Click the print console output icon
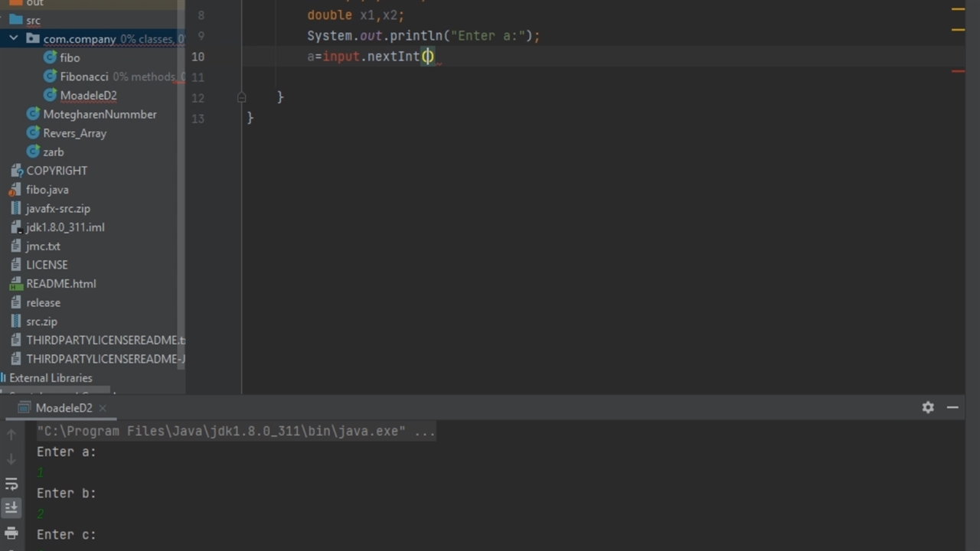This screenshot has width=980, height=551. [x=11, y=533]
